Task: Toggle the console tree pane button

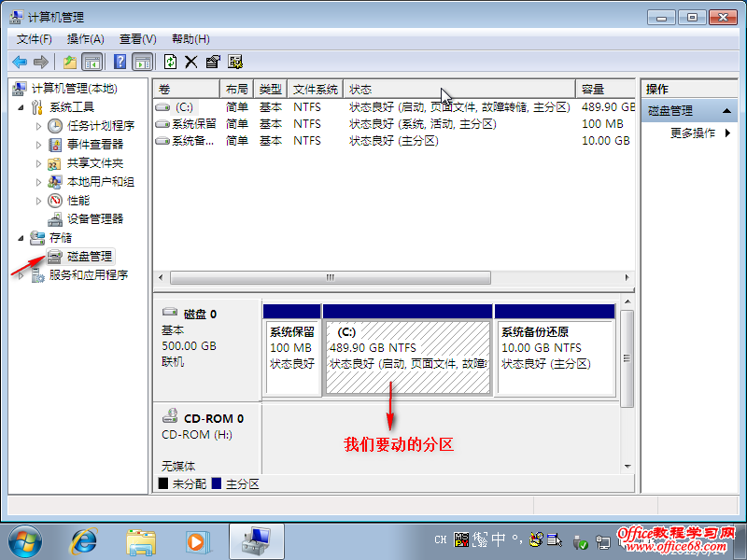Action: pos(92,62)
